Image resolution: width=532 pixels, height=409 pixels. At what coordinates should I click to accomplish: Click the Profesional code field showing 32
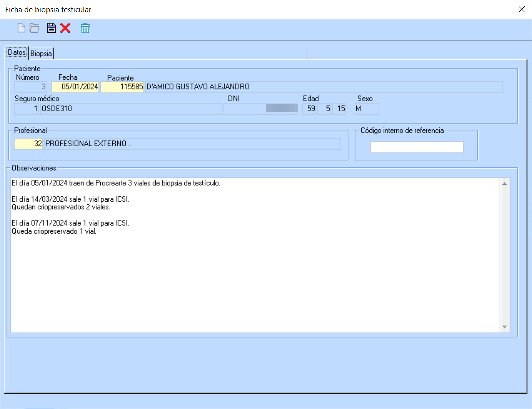click(28, 144)
